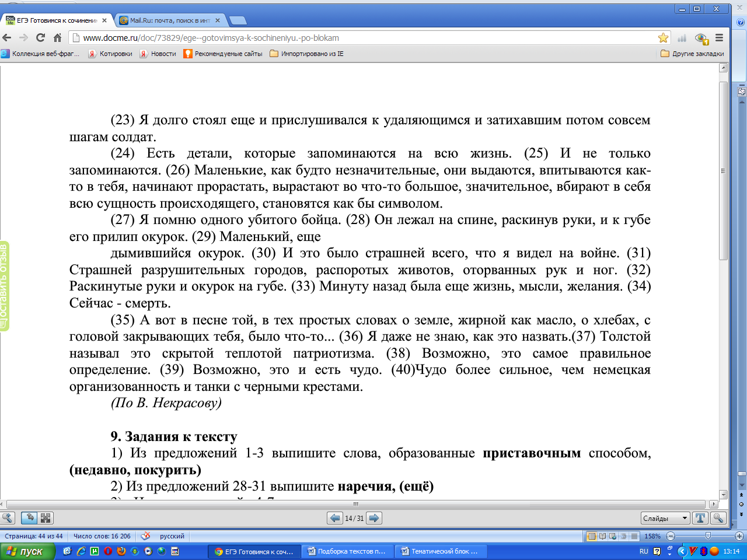Select Outline view in Word
747x560 pixels.
[x=623, y=536]
